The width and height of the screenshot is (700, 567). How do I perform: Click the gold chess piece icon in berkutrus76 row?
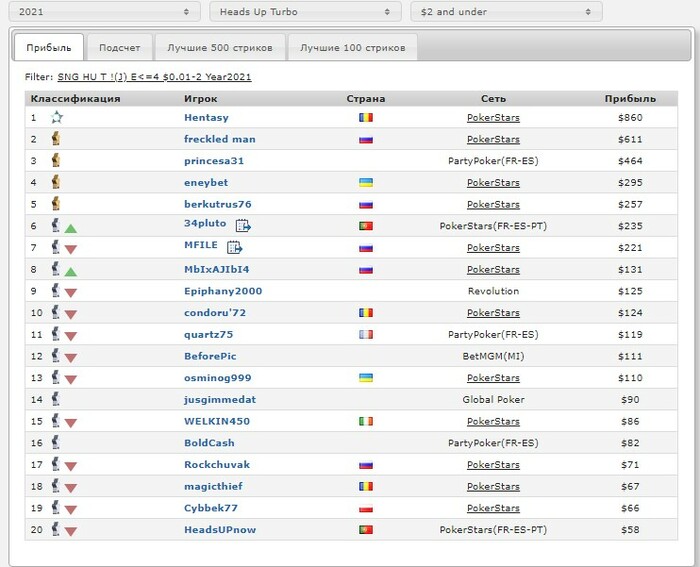[56, 204]
